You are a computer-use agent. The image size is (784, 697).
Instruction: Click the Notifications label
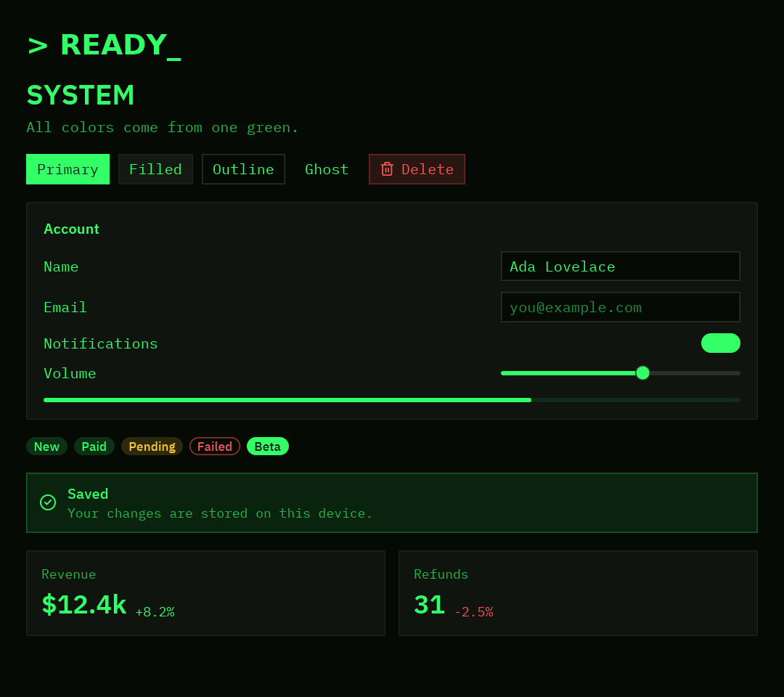click(100, 343)
